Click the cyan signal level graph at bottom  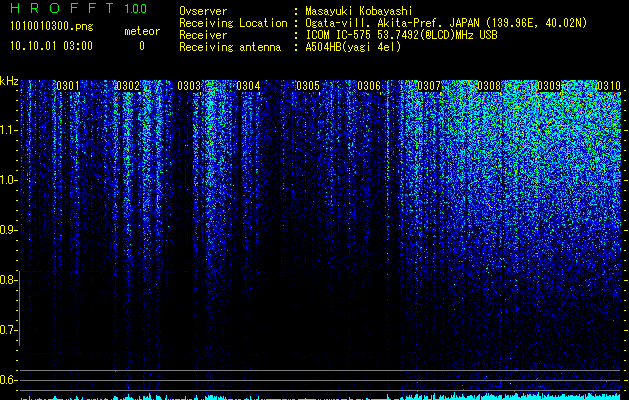pos(321,396)
